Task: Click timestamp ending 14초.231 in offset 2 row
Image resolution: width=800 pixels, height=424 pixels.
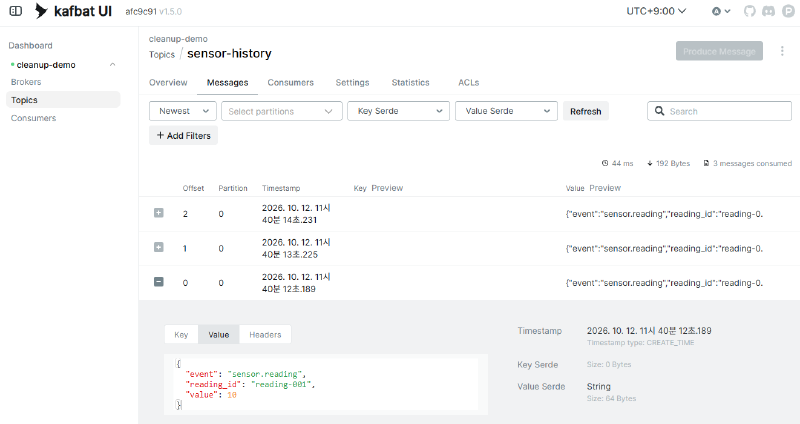Action: (x=296, y=214)
